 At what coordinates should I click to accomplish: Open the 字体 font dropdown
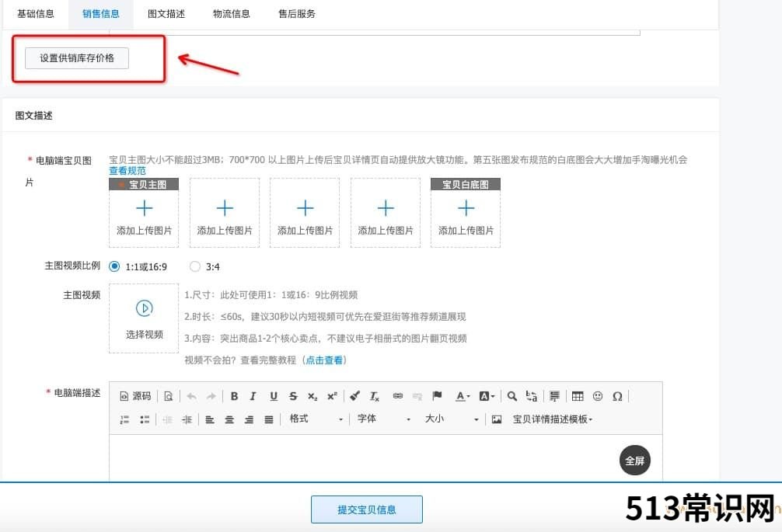coord(384,419)
